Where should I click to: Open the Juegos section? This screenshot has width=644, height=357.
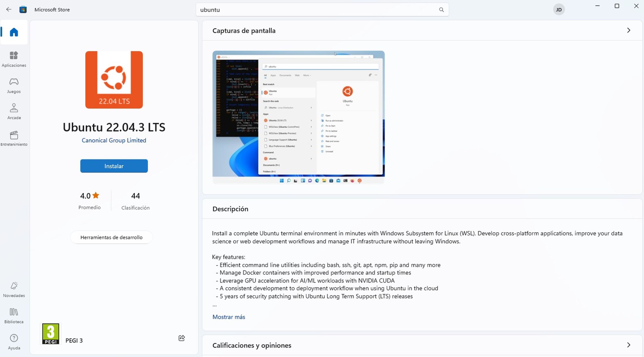[x=14, y=86]
